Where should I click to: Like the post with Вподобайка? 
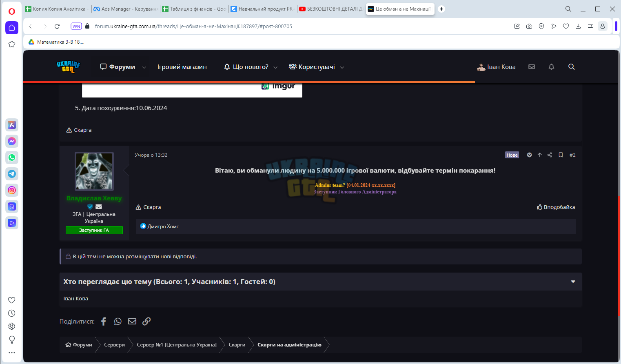556,207
